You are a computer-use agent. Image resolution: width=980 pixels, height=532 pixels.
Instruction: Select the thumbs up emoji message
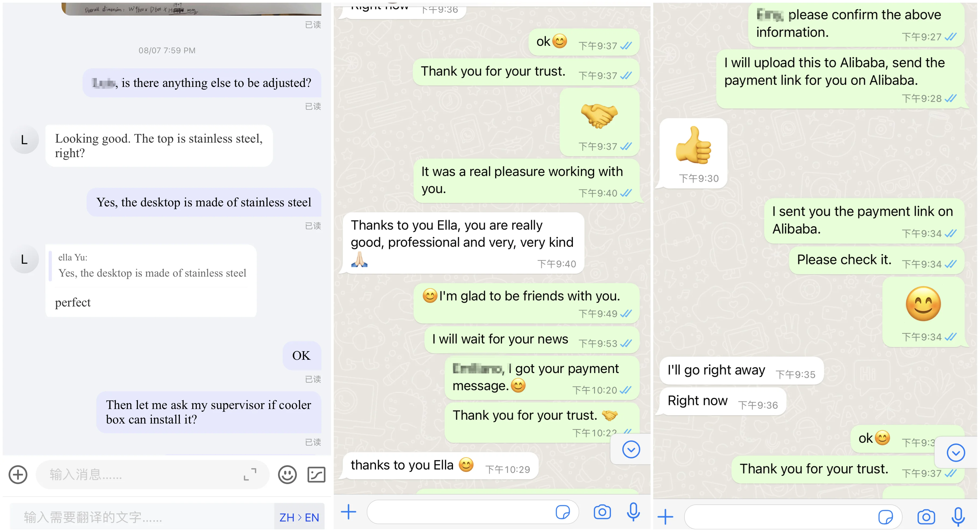pyautogui.click(x=693, y=153)
